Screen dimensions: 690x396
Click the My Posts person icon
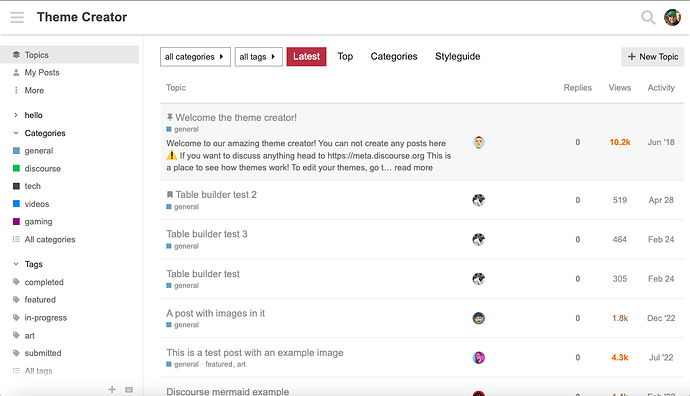coord(16,73)
